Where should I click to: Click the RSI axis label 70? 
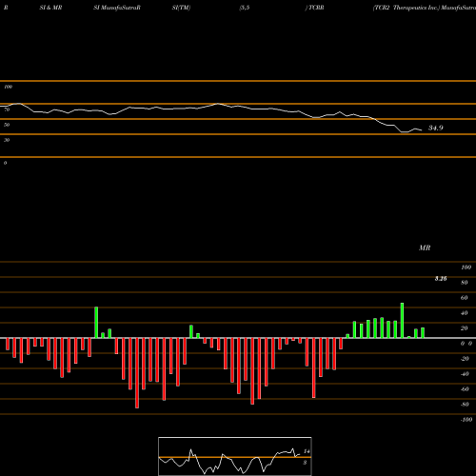(x=7, y=109)
